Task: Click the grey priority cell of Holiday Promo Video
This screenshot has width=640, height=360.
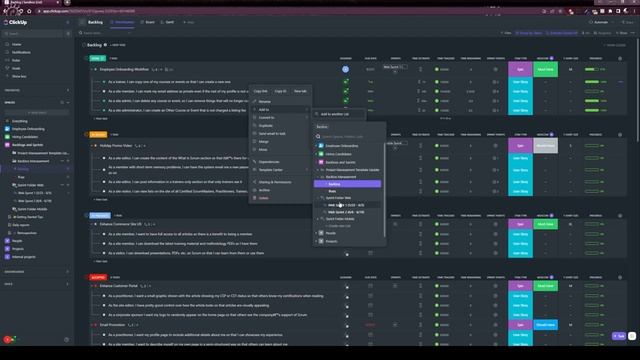Action: click(545, 146)
